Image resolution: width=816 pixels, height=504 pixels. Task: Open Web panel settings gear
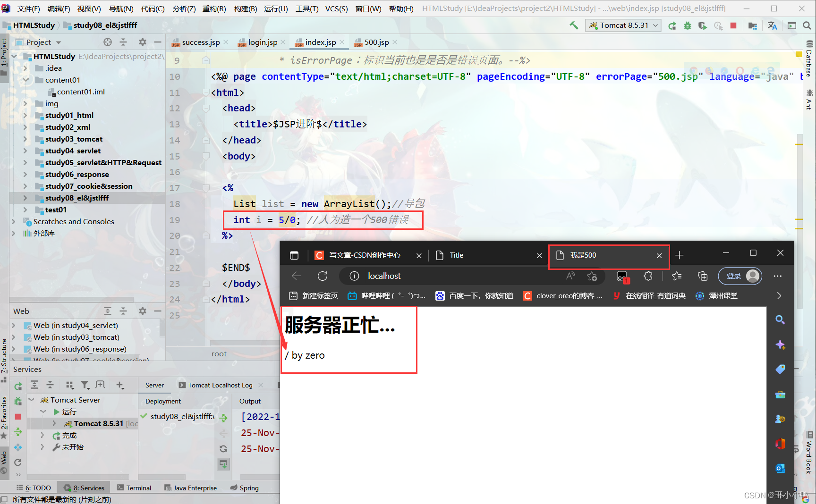(x=143, y=311)
